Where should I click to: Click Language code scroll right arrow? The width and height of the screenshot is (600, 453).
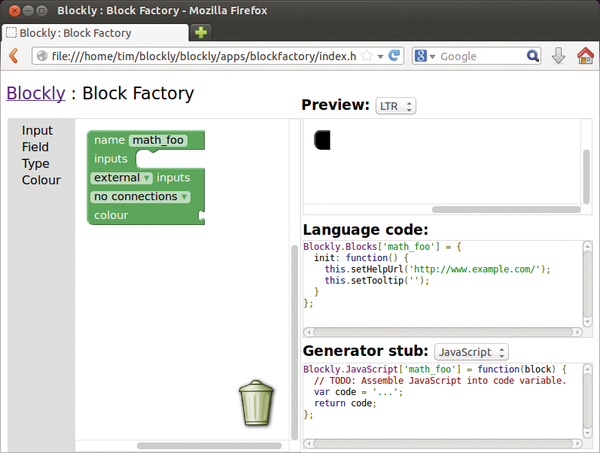(577, 332)
